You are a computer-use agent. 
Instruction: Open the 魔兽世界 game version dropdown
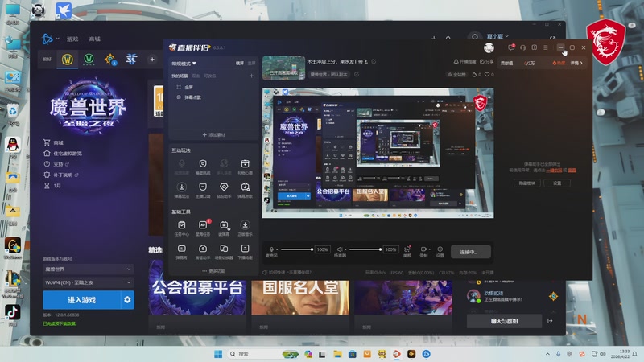[89, 269]
